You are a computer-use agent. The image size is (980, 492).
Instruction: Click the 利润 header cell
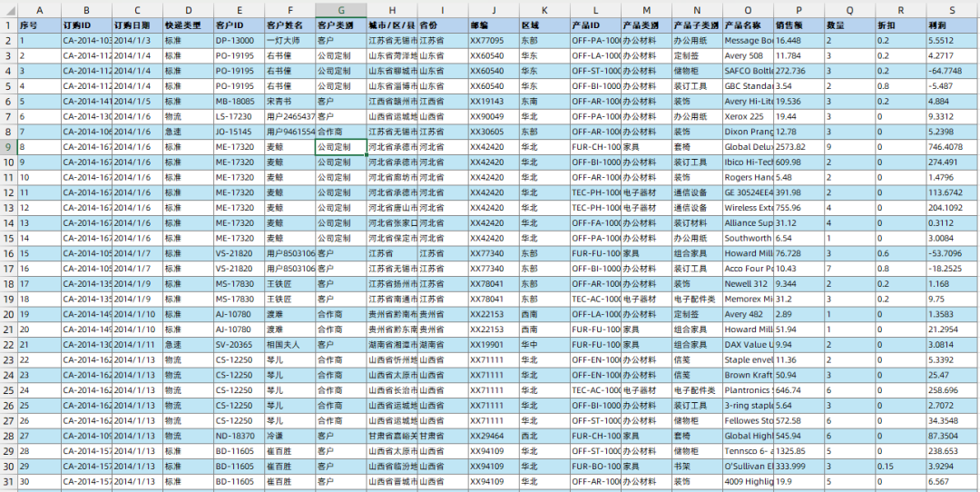point(952,25)
